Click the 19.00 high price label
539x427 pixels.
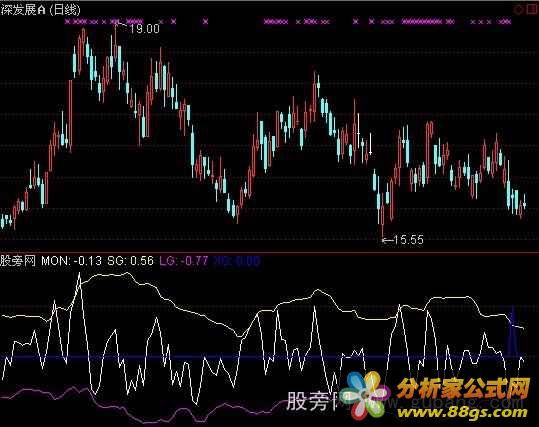[x=145, y=29]
